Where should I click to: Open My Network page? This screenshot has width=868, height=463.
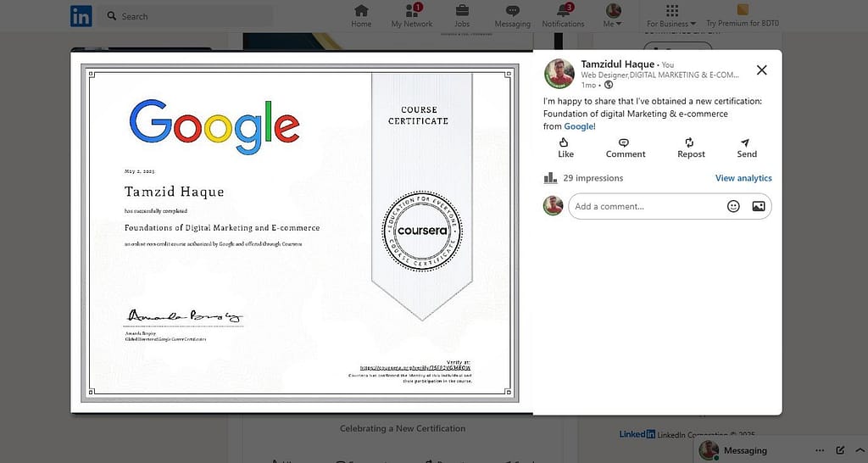412,15
